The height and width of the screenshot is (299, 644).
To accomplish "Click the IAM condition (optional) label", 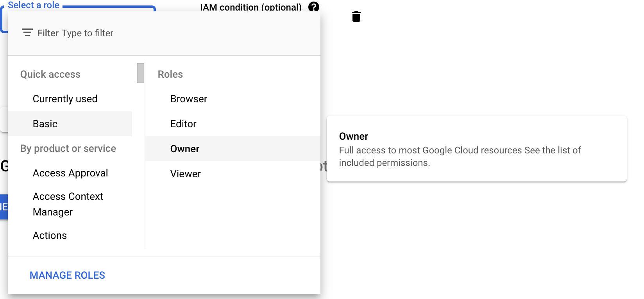I will pyautogui.click(x=251, y=7).
